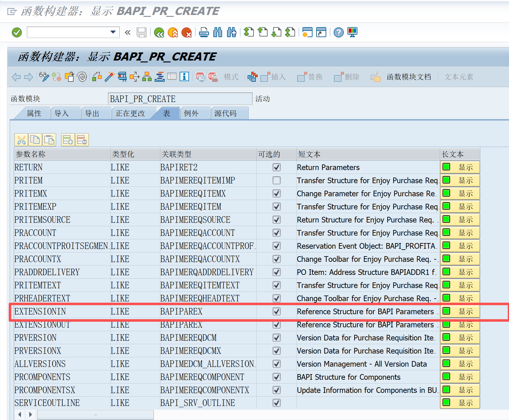Viewport: 509px width, 420px height.
Task: Click the green checkmark Enter icon
Action: pos(17,32)
